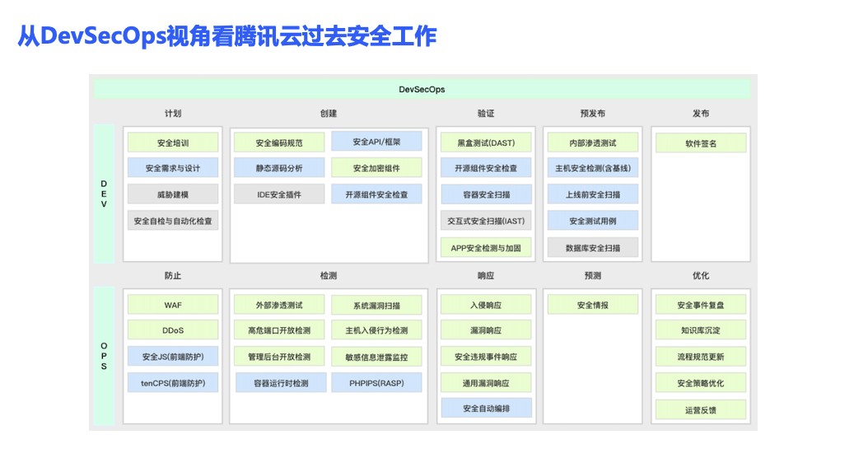
Task: Select 静态源码分析 box
Action: coord(279,168)
